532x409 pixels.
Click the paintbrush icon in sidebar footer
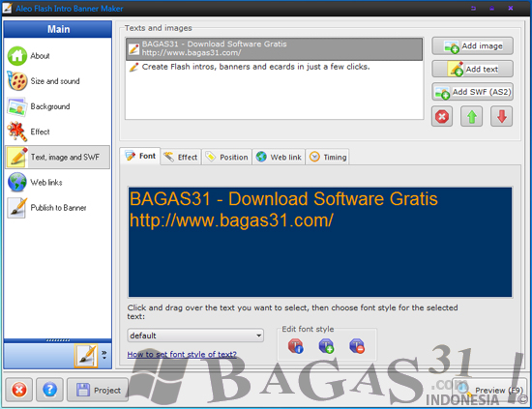click(86, 356)
